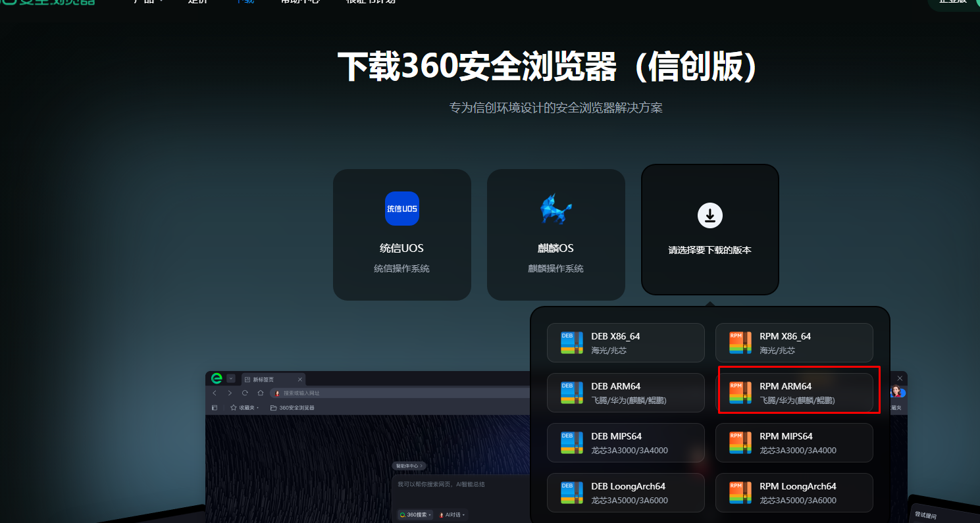Viewport: 980px width, 523px height.
Task: Download the DEB ARM64 package
Action: pos(626,393)
